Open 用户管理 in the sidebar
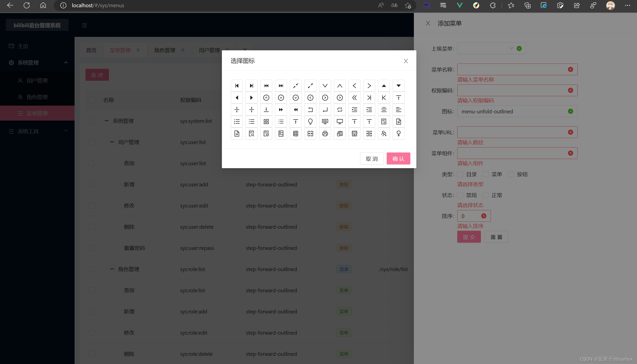This screenshot has width=637, height=364. 37,80
